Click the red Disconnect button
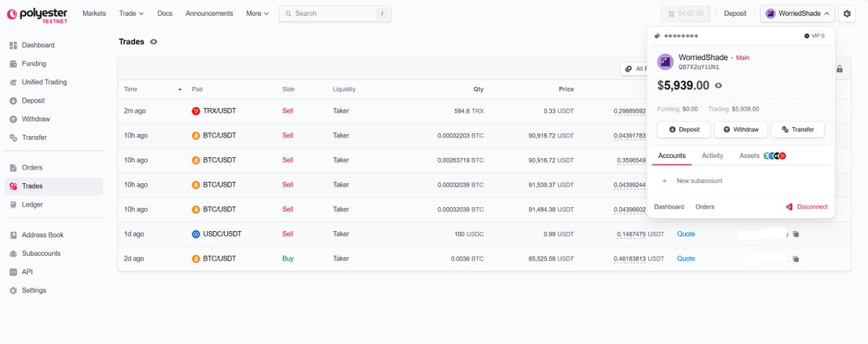Viewport: 868px width, 344px height. (x=807, y=206)
